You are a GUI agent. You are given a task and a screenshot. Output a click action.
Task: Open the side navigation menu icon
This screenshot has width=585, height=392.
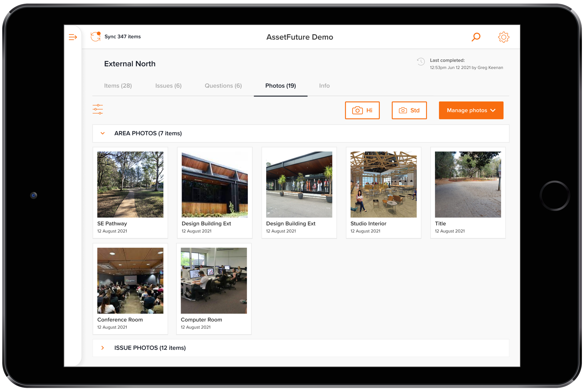(73, 37)
